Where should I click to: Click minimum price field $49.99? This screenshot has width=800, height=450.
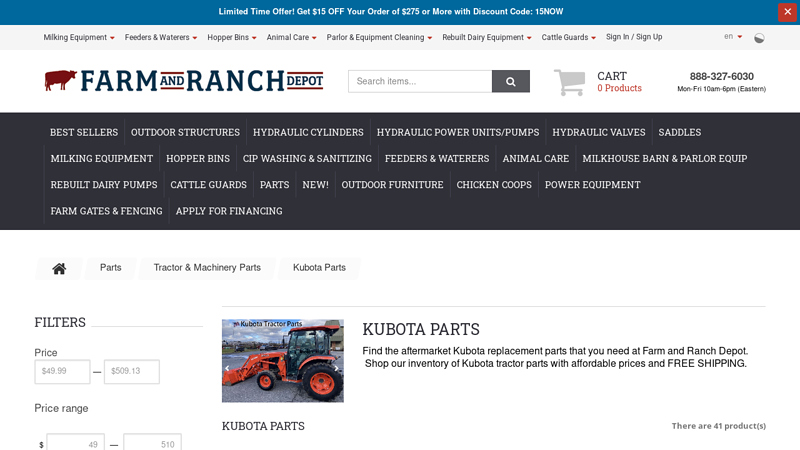tap(62, 371)
